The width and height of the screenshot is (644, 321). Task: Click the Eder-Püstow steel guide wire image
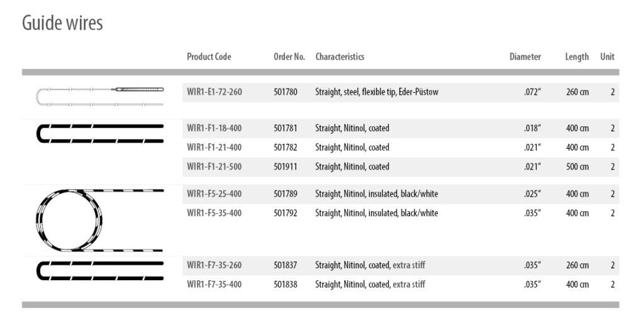(x=99, y=95)
